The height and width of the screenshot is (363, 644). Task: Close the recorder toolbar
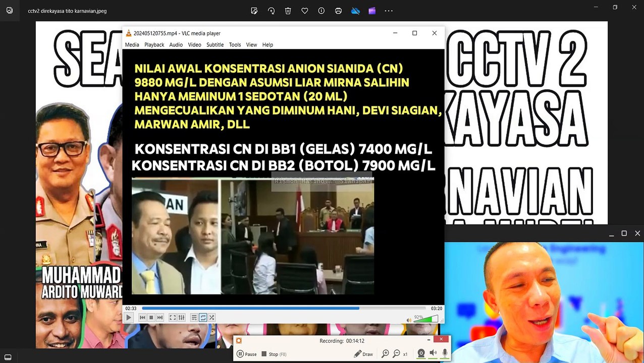tap(441, 340)
